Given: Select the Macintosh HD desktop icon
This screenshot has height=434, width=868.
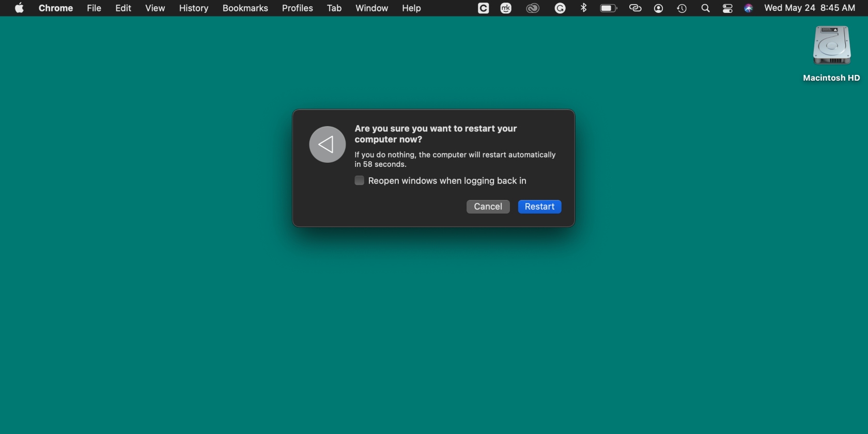Looking at the screenshot, I should [x=831, y=45].
